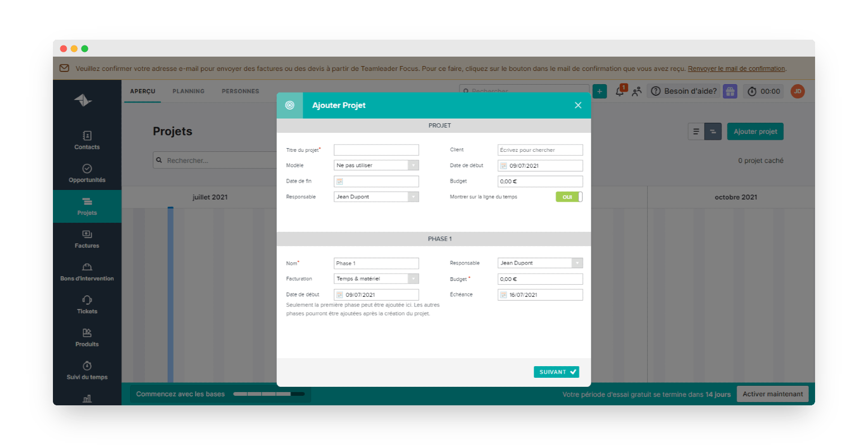Click the target icon in dialog header
Viewport: 868px width, 445px height.
click(290, 105)
